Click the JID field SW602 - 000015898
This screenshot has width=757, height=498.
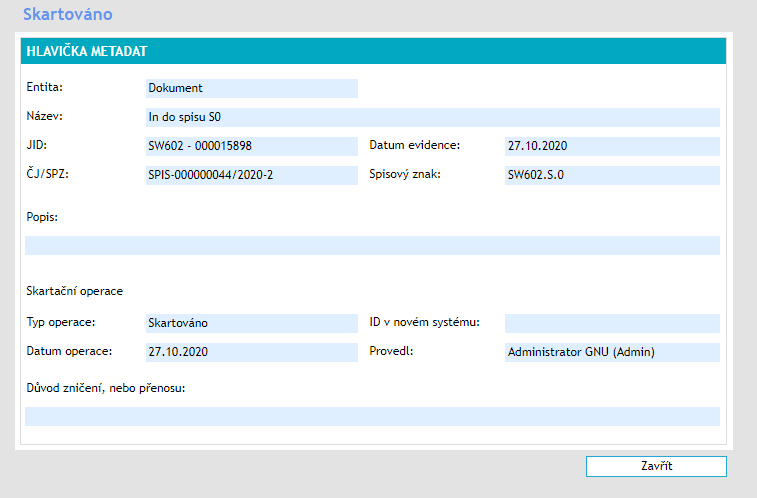[x=251, y=146]
